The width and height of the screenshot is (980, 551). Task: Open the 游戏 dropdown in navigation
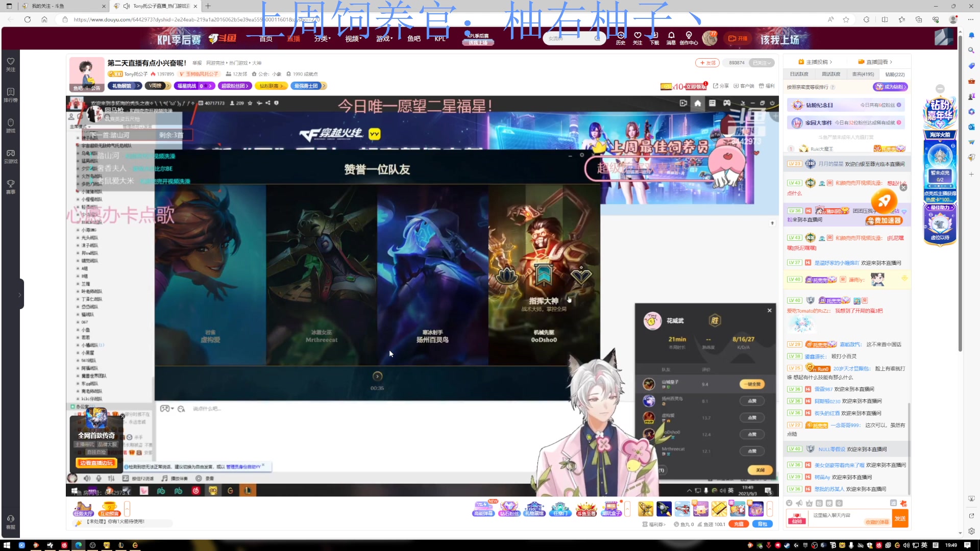pyautogui.click(x=384, y=39)
